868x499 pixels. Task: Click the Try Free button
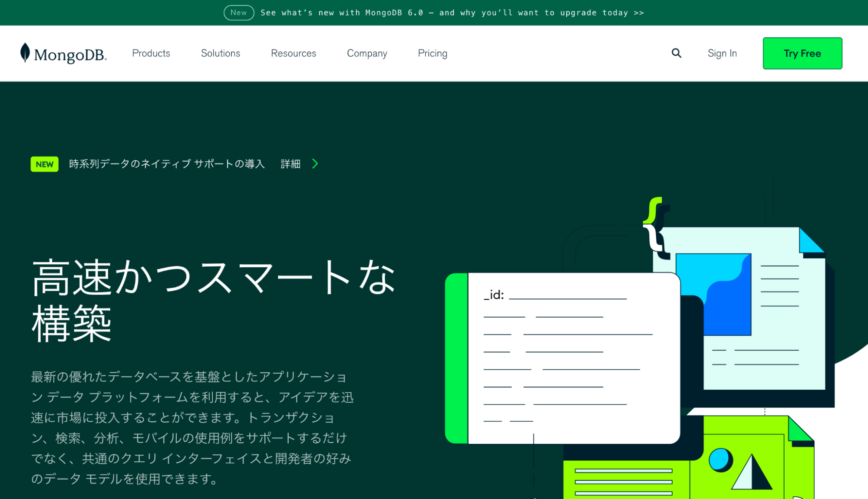click(x=802, y=53)
